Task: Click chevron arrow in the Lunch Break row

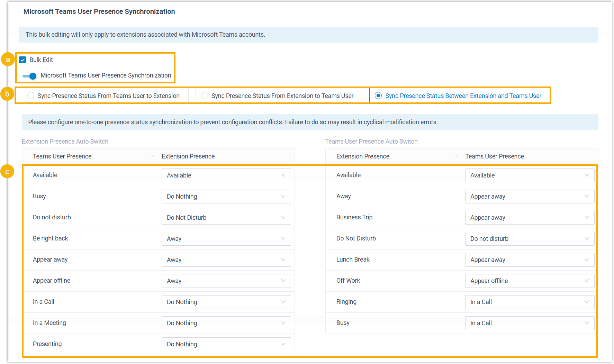Action: coord(587,260)
